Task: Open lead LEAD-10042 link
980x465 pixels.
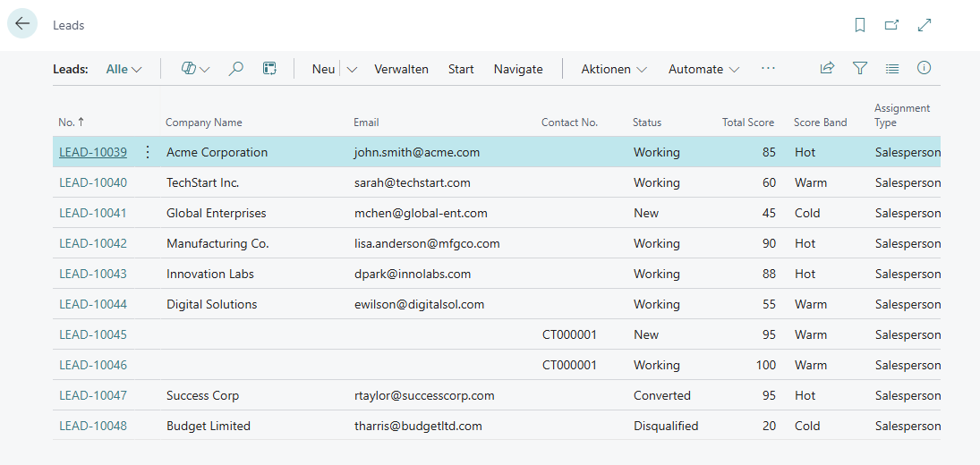Action: [x=93, y=243]
